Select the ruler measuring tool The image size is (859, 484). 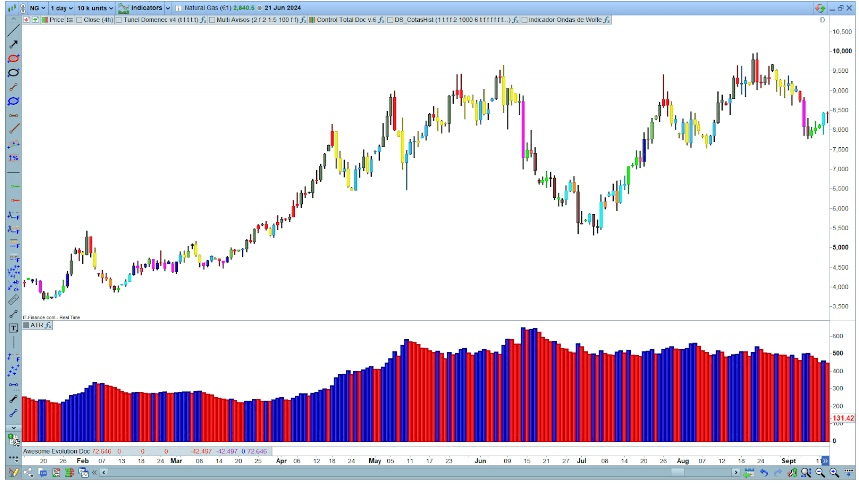click(x=13, y=300)
